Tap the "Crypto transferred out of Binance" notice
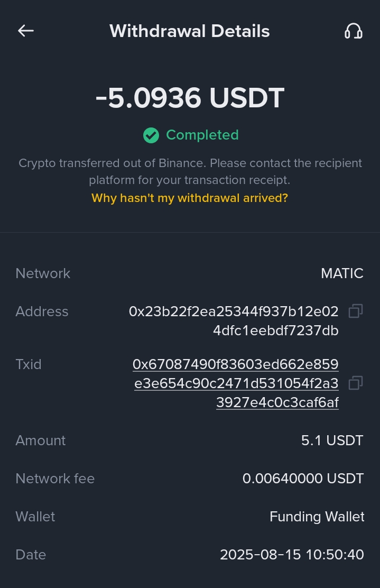The width and height of the screenshot is (380, 588). (190, 171)
